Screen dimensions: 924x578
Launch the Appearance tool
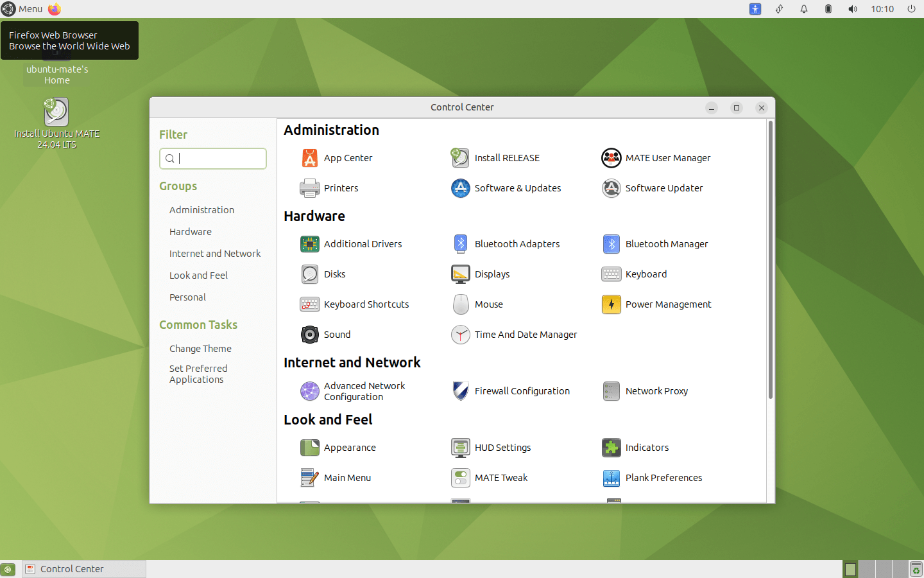[350, 448]
